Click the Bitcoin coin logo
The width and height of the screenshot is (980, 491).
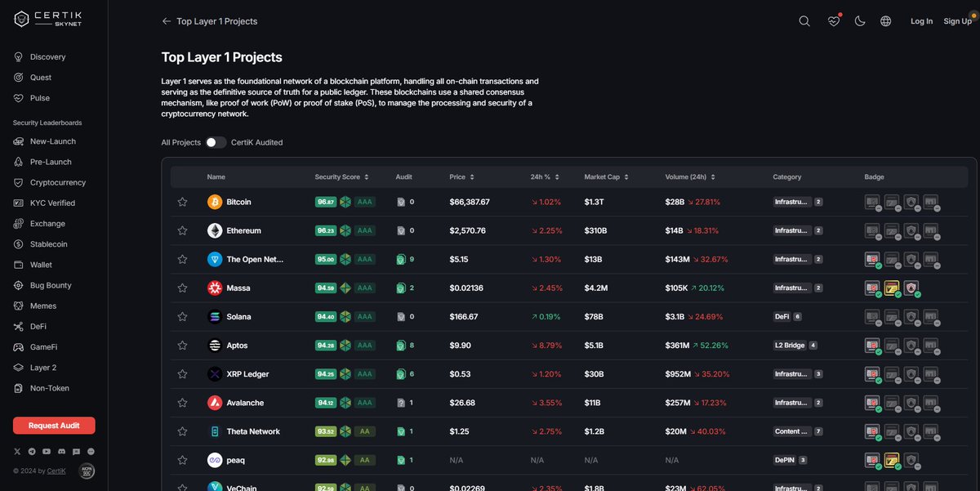[x=215, y=202]
